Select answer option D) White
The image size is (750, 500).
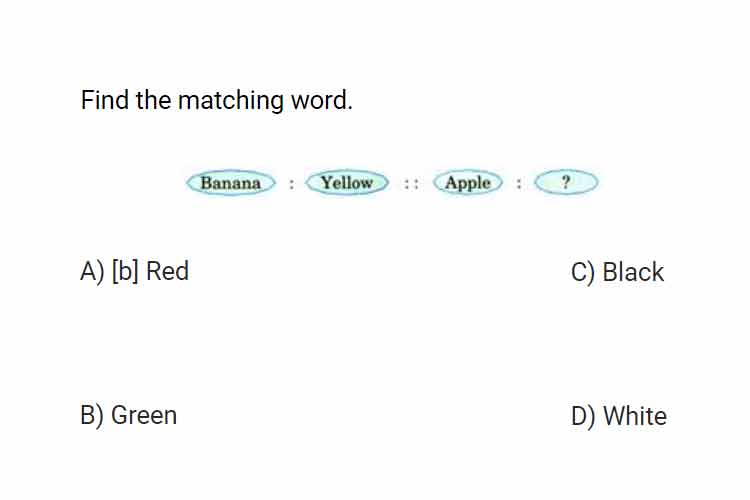[x=619, y=415]
